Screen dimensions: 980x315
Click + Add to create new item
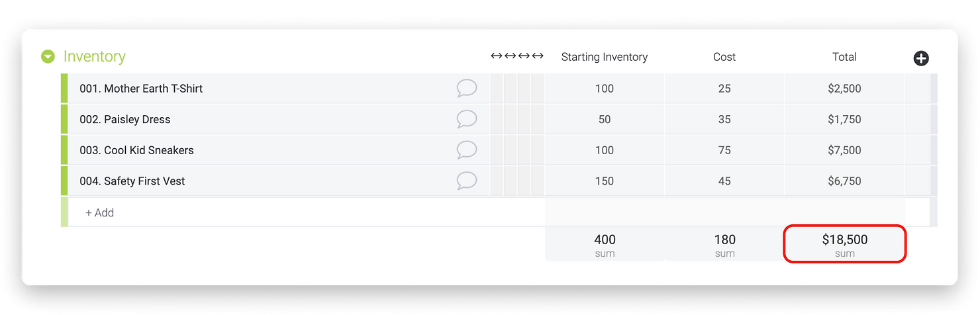click(99, 212)
